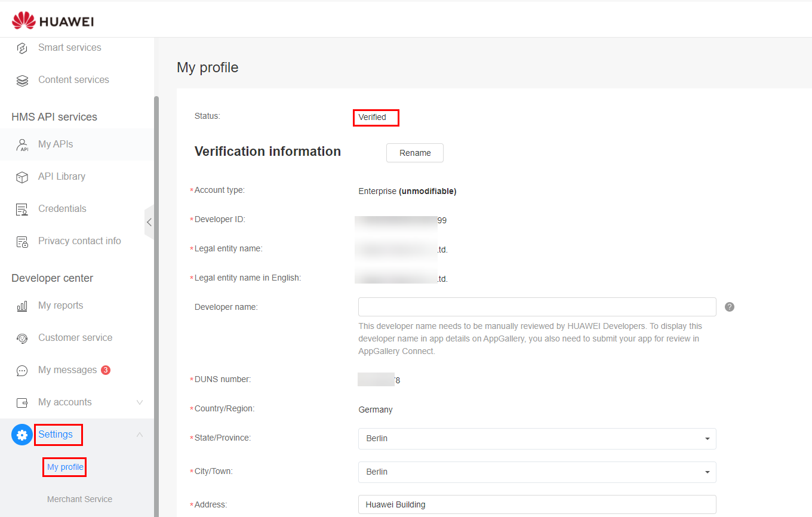Open Smart services from the sidebar icon
Image resolution: width=812 pixels, height=517 pixels.
click(22, 47)
